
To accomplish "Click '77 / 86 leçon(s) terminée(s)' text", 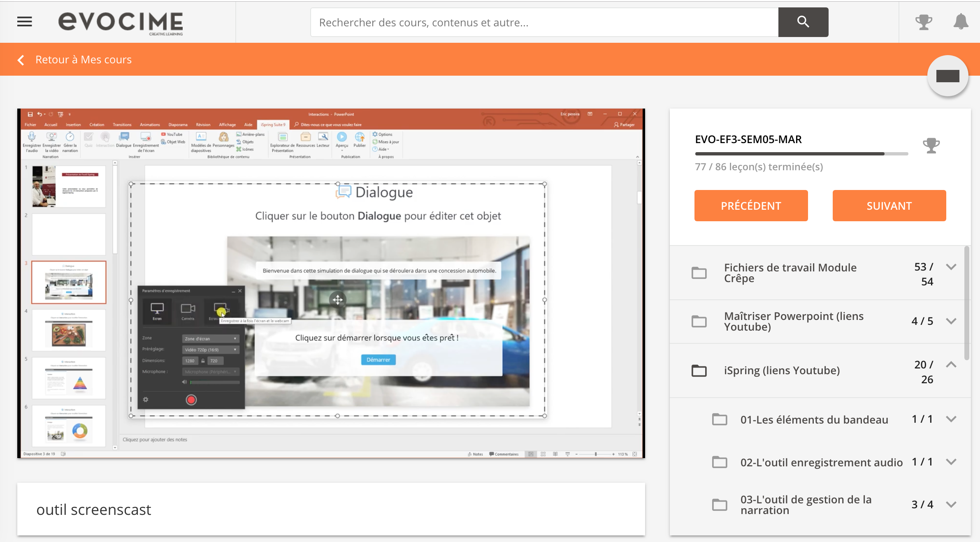I will click(759, 167).
